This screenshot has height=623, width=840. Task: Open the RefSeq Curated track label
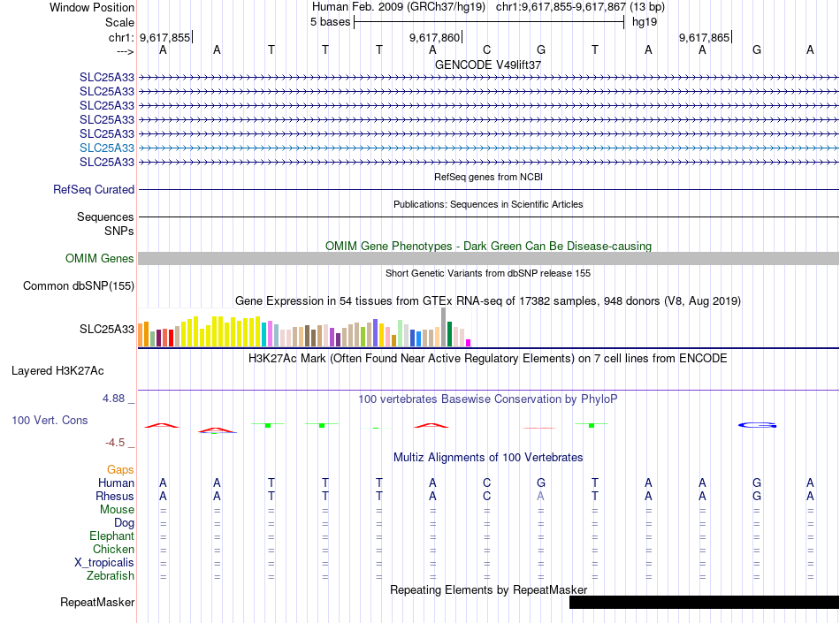[x=94, y=189]
